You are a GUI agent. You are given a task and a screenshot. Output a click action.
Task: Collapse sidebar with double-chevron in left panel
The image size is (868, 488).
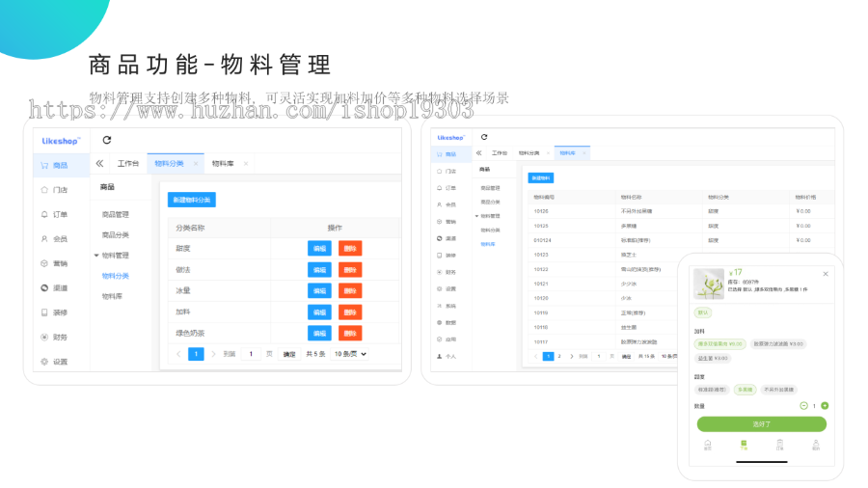click(99, 163)
